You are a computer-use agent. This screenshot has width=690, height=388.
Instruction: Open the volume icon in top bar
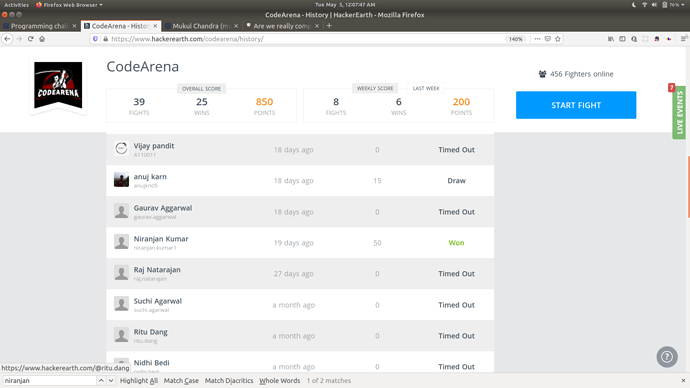pyautogui.click(x=654, y=5)
